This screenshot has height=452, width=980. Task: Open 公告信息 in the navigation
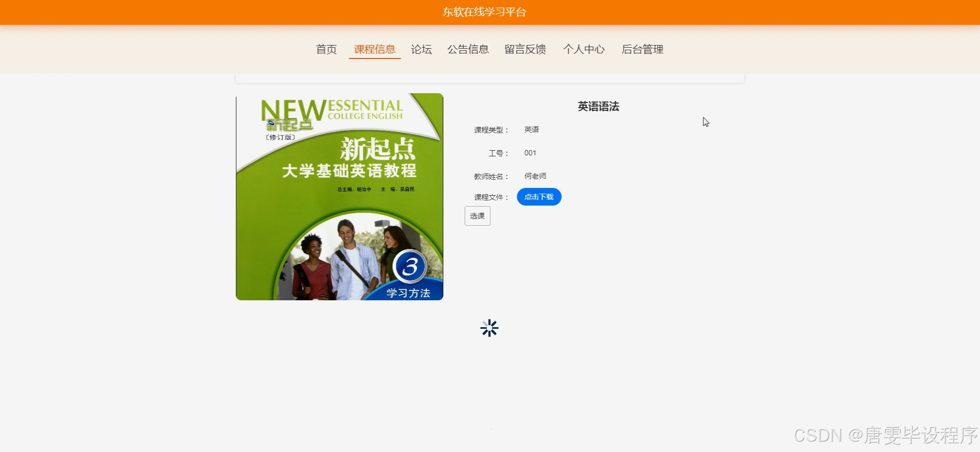(x=468, y=49)
